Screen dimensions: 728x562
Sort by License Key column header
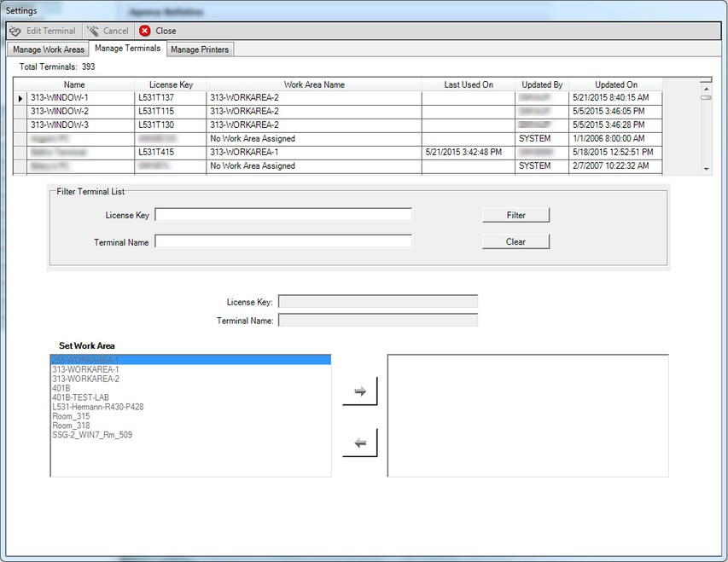(171, 84)
